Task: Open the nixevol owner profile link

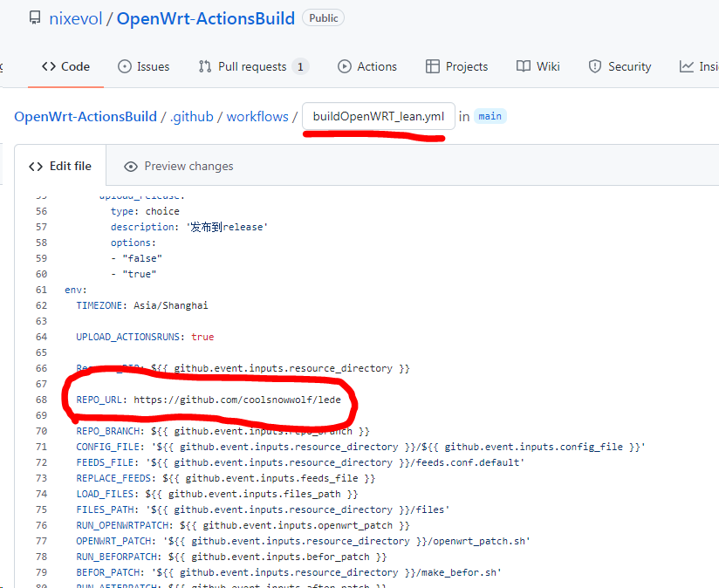Action: point(76,19)
